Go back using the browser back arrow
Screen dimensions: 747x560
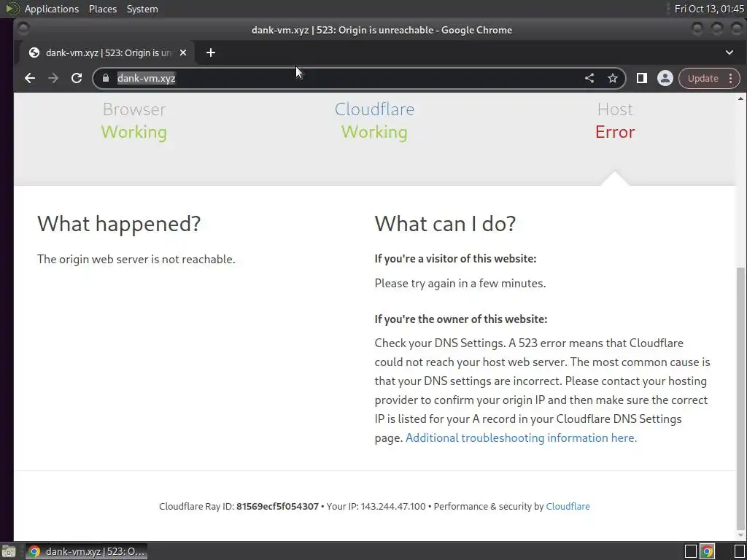[x=29, y=78]
